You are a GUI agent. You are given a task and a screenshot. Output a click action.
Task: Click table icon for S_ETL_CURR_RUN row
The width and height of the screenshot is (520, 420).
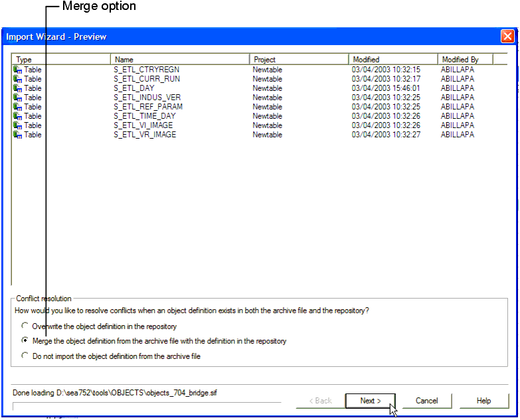click(x=17, y=79)
